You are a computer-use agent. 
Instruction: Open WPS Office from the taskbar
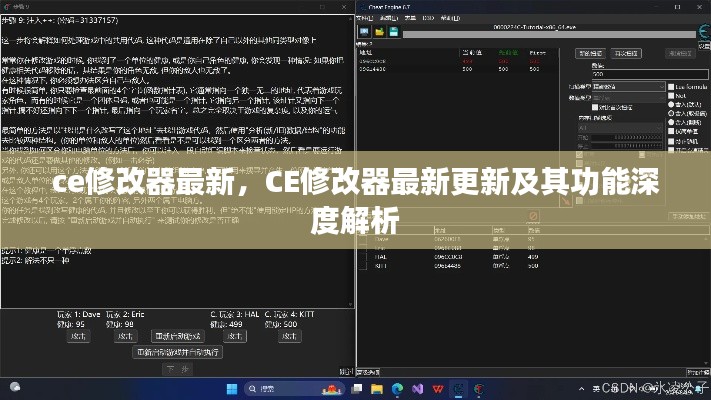click(438, 389)
